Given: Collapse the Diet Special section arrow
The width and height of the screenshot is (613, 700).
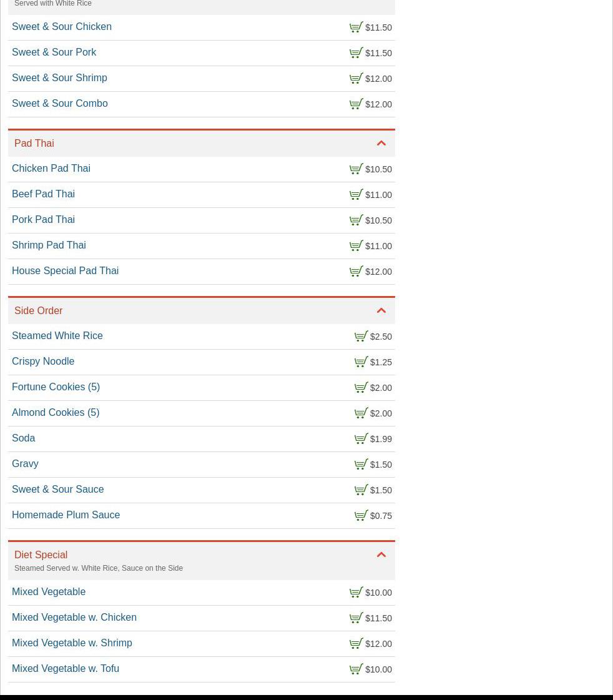Looking at the screenshot, I should click(381, 555).
